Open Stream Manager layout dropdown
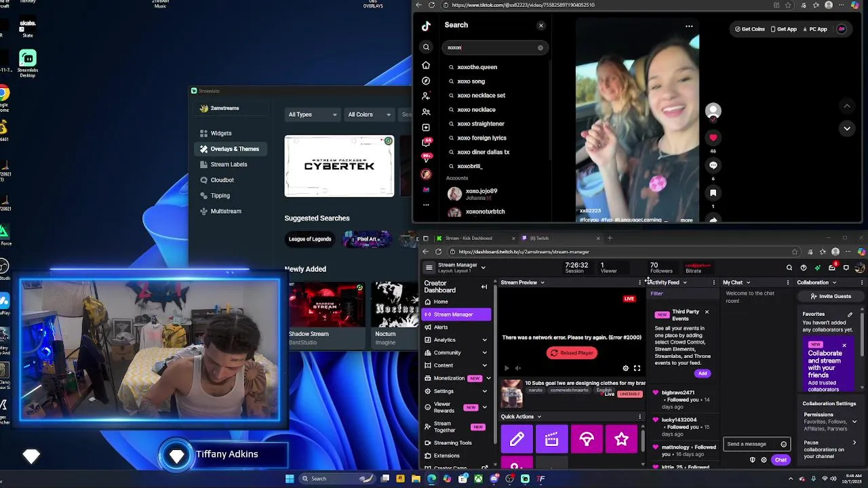Image resolution: width=868 pixels, height=488 pixels. [x=483, y=268]
